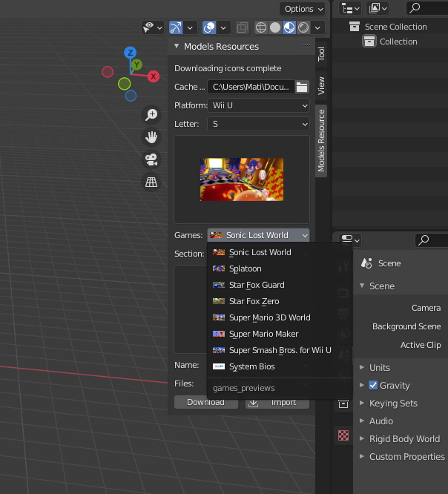Open viewport object visibility selector
This screenshot has height=494, width=448.
[153, 27]
